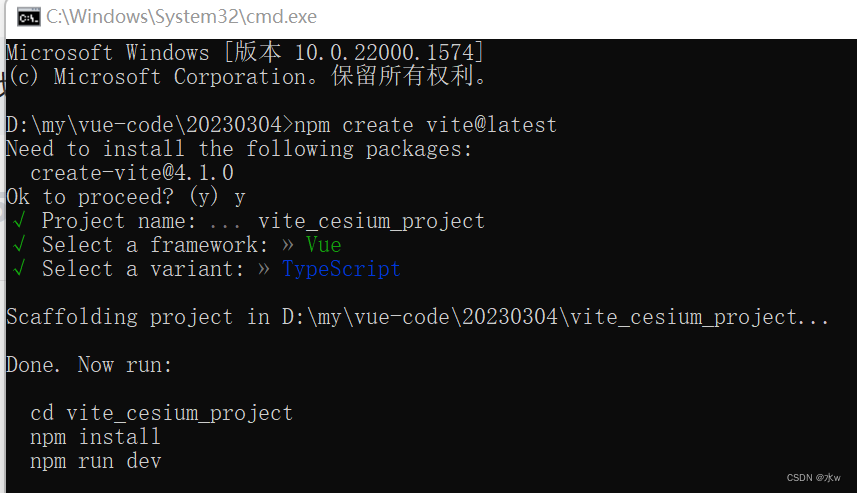
Task: Click the 'npm install' command line
Action: coord(96,437)
